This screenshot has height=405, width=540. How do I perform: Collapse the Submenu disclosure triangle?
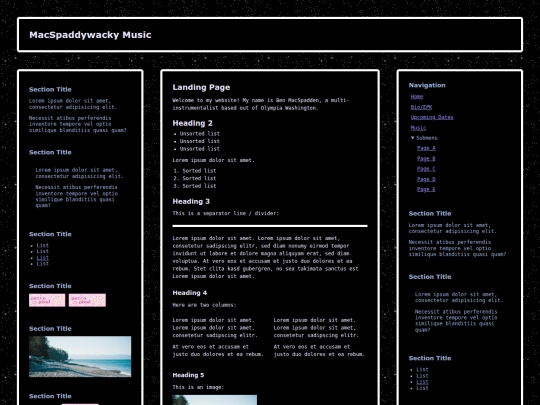pos(413,138)
